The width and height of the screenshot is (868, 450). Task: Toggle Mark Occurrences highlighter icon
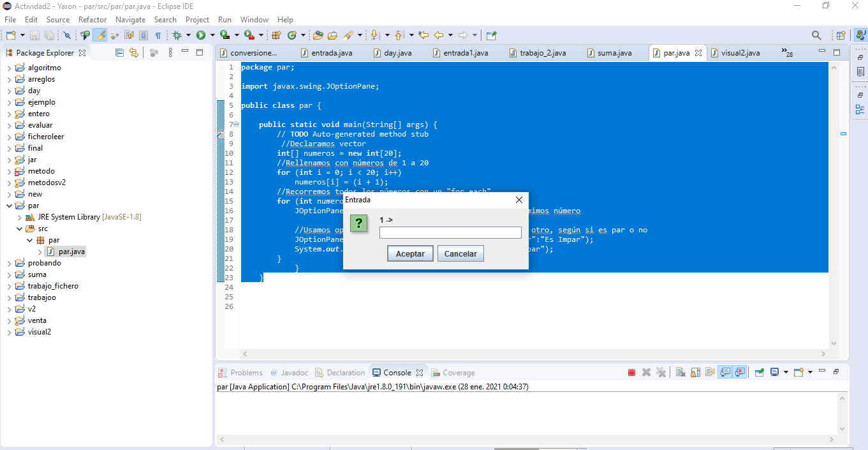[x=100, y=35]
